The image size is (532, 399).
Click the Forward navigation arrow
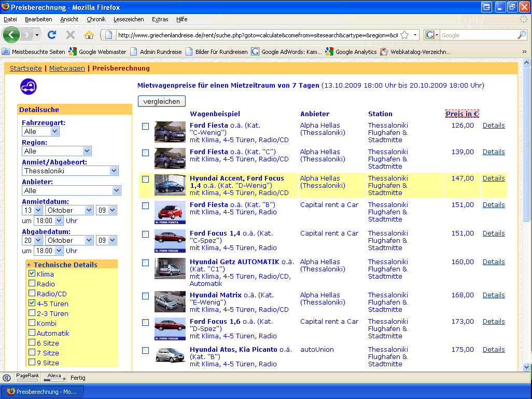tap(26, 35)
